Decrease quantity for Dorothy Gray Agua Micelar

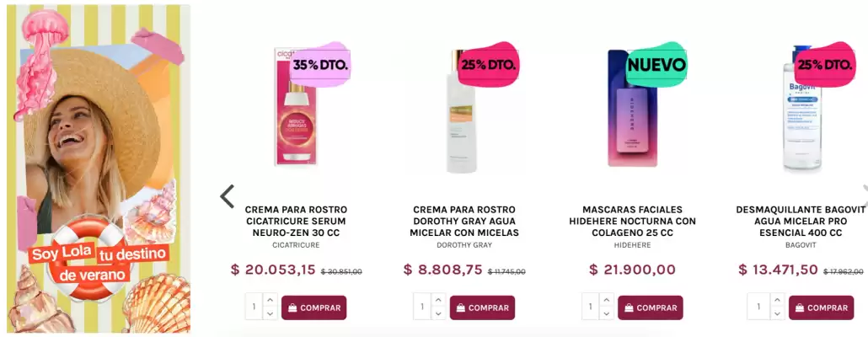(438, 313)
